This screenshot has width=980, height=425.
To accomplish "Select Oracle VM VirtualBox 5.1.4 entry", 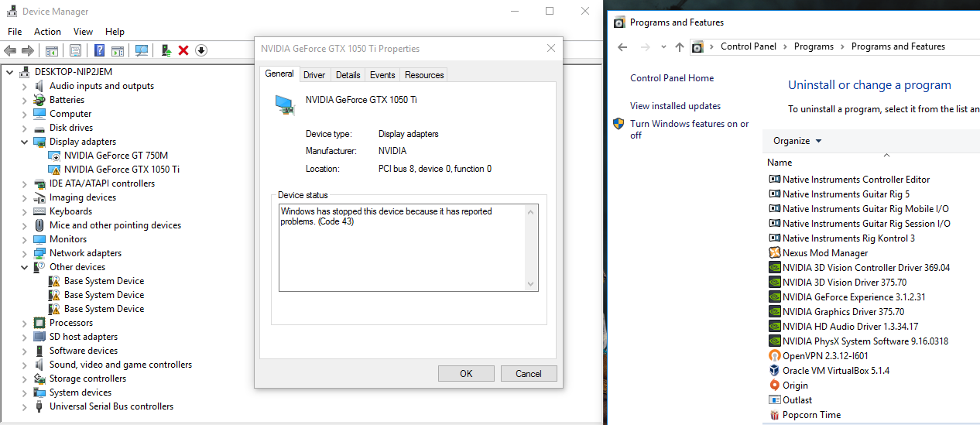I will (829, 371).
